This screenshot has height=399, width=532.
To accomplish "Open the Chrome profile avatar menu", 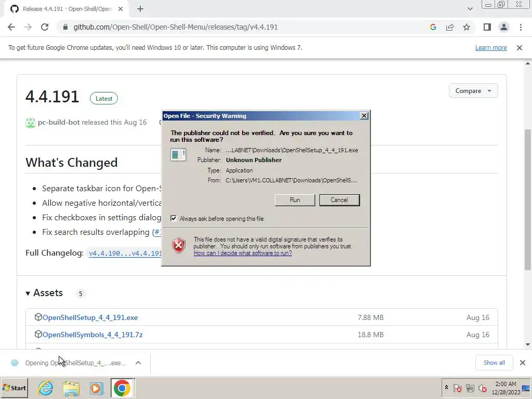I will 504,27.
